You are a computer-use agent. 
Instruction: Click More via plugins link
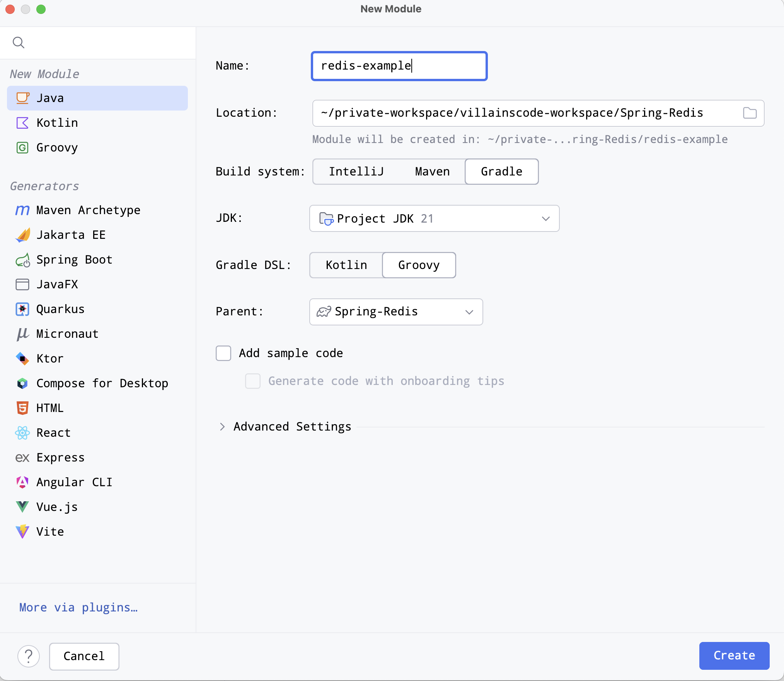[x=78, y=607]
